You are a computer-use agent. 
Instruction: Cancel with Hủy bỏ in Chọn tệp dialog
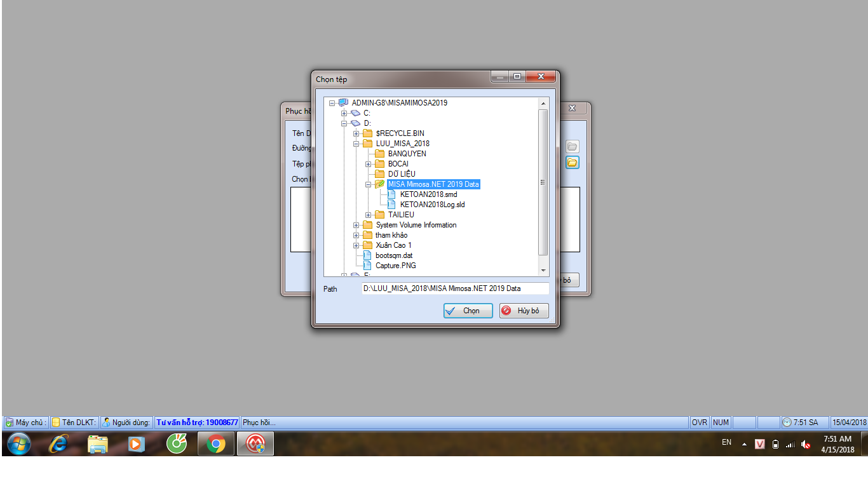coord(524,311)
